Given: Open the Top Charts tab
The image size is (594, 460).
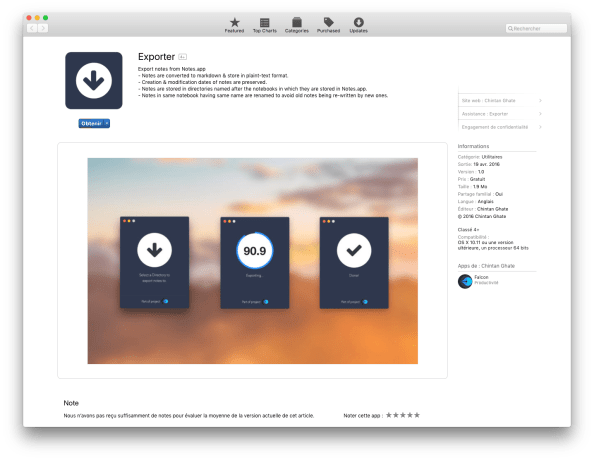Looking at the screenshot, I should (x=264, y=25).
